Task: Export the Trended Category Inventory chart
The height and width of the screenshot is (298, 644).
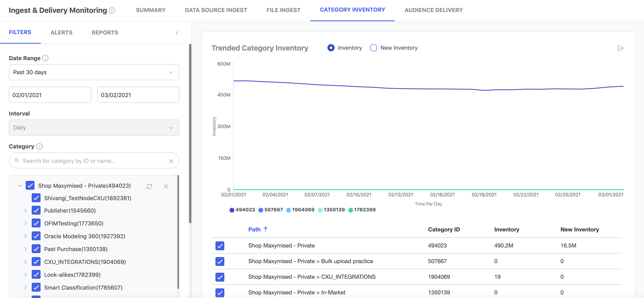Action: [x=620, y=48]
